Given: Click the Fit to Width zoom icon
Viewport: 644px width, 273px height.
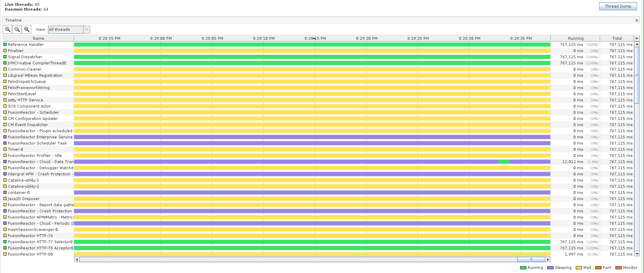Looking at the screenshot, I should tap(27, 29).
